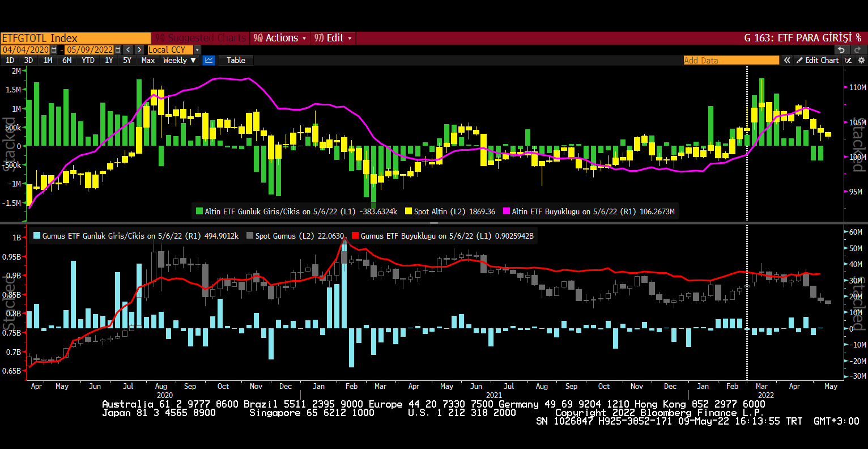868x449 pixels.
Task: Click the Edit Chart pencil button
Action: click(x=817, y=60)
